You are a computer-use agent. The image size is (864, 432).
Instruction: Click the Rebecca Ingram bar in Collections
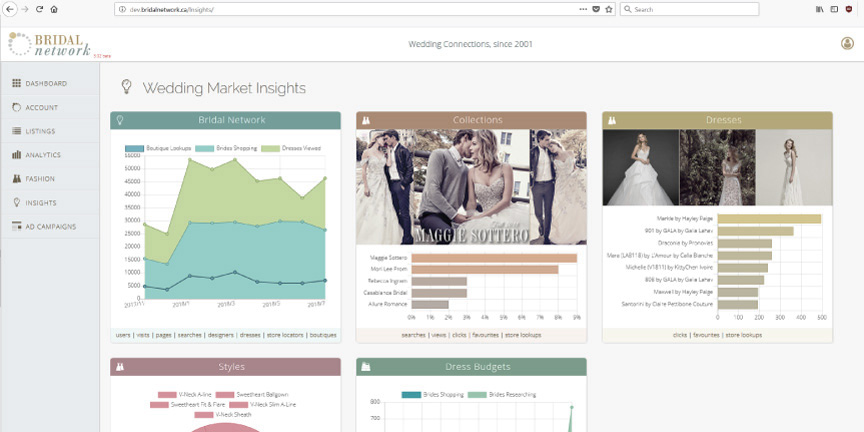[439, 281]
